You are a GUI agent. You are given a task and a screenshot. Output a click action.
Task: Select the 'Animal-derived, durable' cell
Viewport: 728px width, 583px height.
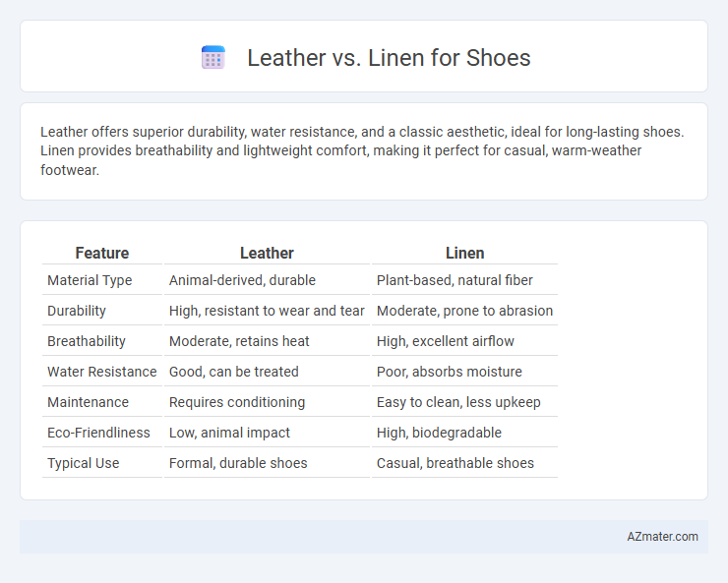[x=242, y=280]
